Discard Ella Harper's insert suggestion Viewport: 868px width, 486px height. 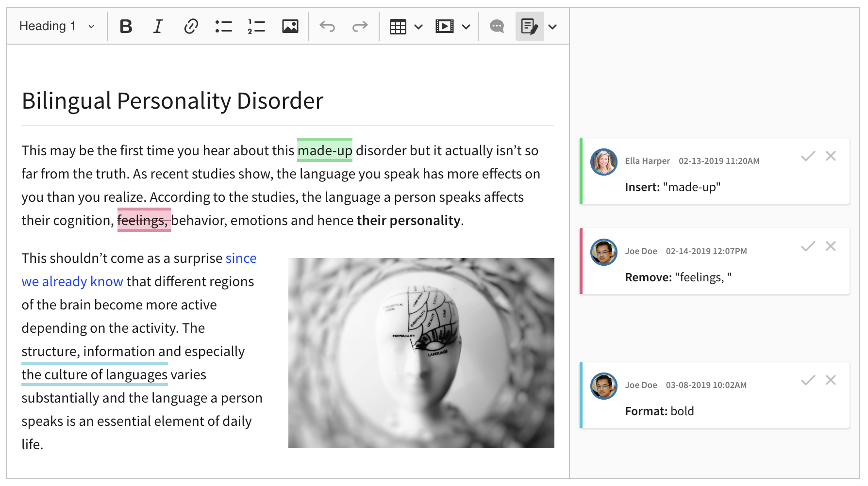[x=831, y=156]
